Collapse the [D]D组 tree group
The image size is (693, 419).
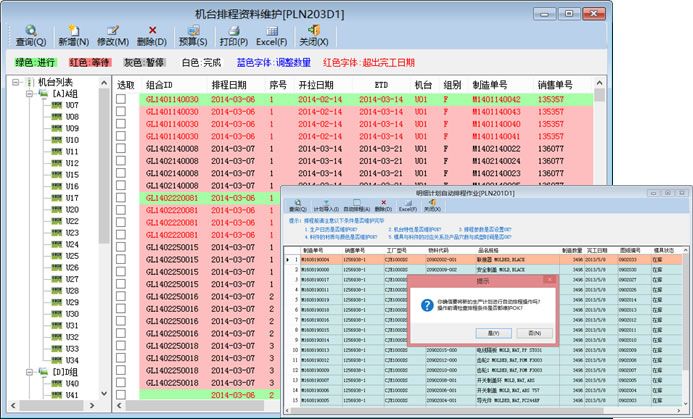(29, 372)
